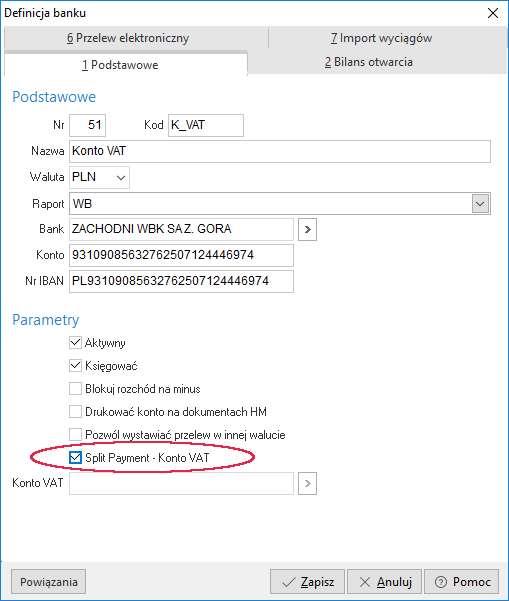Viewport: 509px width, 601px height.
Task: Switch to the Przelew elektroniczny tab
Action: click(x=128, y=38)
